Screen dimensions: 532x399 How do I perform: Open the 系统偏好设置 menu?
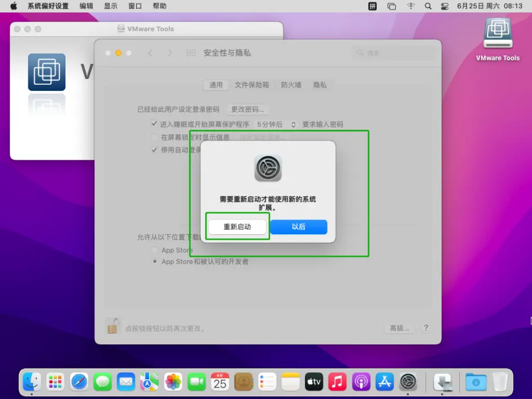pos(48,6)
